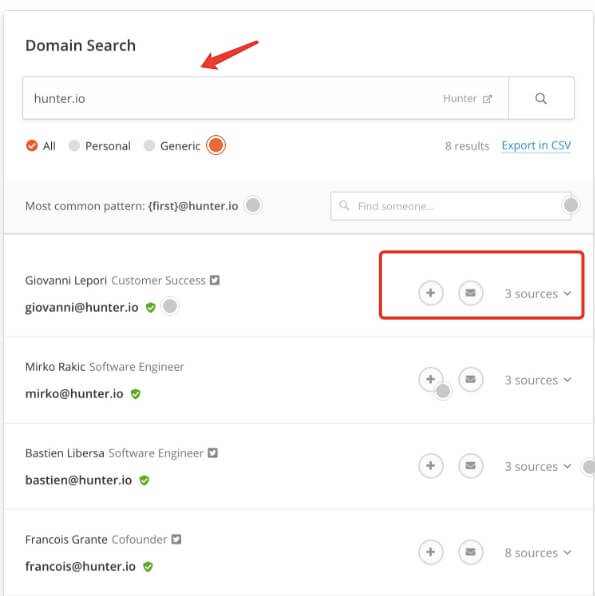Click the hunter.io domain input field
The height and width of the screenshot is (596, 595).
click(265, 98)
